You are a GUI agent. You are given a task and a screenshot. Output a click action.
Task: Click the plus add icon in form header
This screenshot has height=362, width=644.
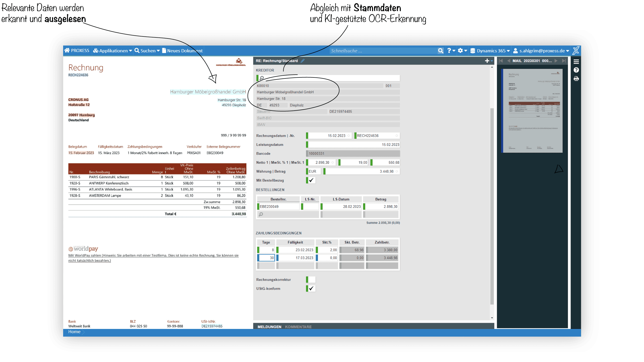[487, 61]
